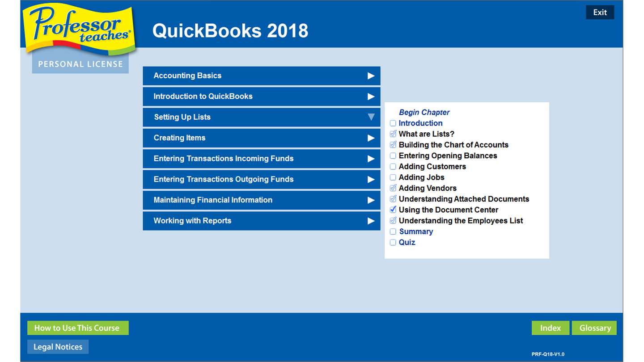Open Maintaining Financial Information chapter
Image resolution: width=644 pixels, height=362 pixels.
click(262, 200)
